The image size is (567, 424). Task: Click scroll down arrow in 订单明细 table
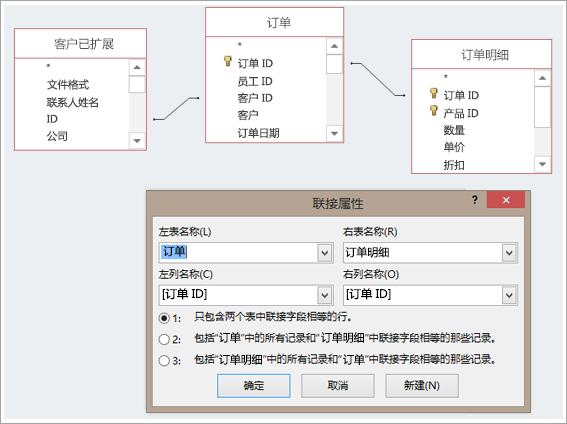(542, 164)
